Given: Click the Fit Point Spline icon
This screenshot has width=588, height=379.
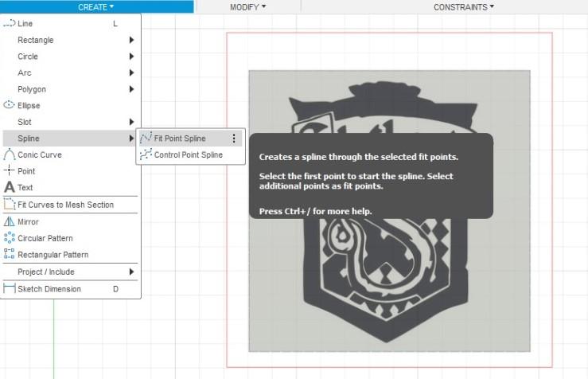Looking at the screenshot, I should click(146, 138).
